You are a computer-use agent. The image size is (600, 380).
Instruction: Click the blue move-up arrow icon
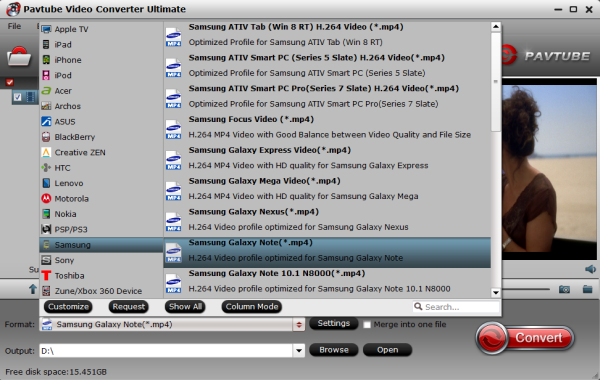point(33,289)
